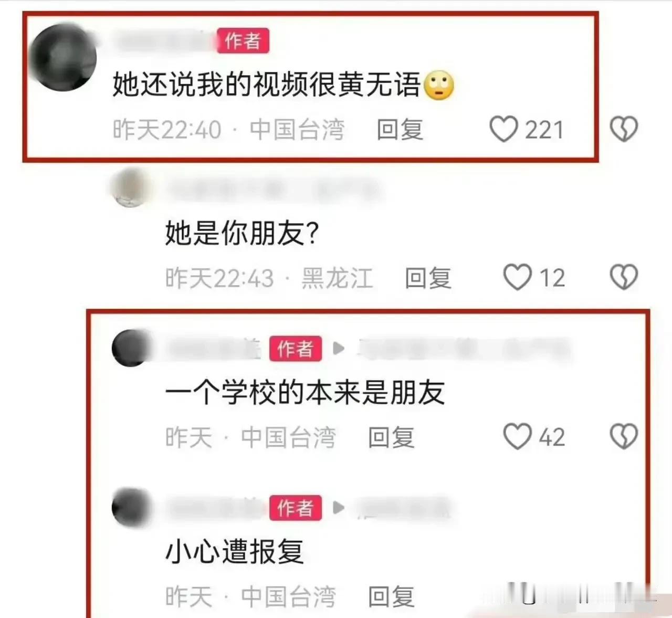Dislike the reply with 42 likes
Screen dimensions: 672x618
(x=624, y=437)
